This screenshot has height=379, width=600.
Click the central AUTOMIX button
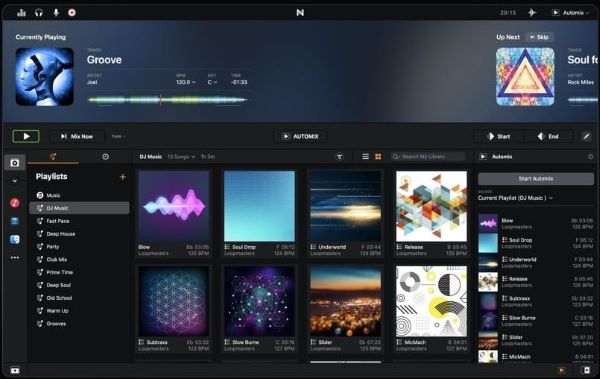pos(300,136)
